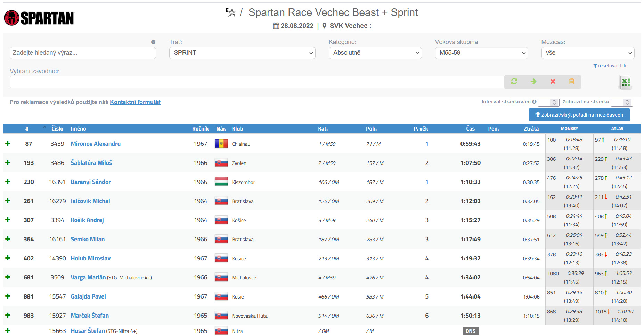Image resolution: width=644 pixels, height=336 pixels.
Task: Click the calendar icon next to the date
Action: point(276,26)
